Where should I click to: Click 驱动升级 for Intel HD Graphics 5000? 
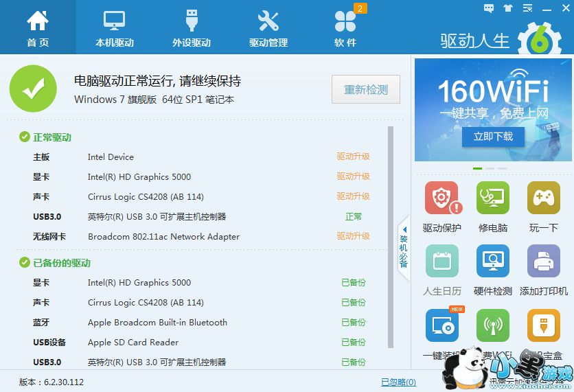coord(353,176)
